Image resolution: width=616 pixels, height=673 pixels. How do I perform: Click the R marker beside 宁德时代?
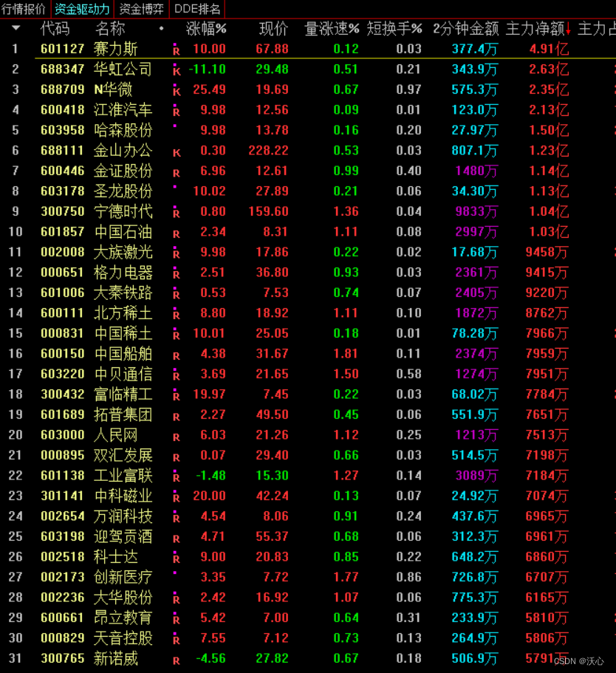(x=176, y=212)
